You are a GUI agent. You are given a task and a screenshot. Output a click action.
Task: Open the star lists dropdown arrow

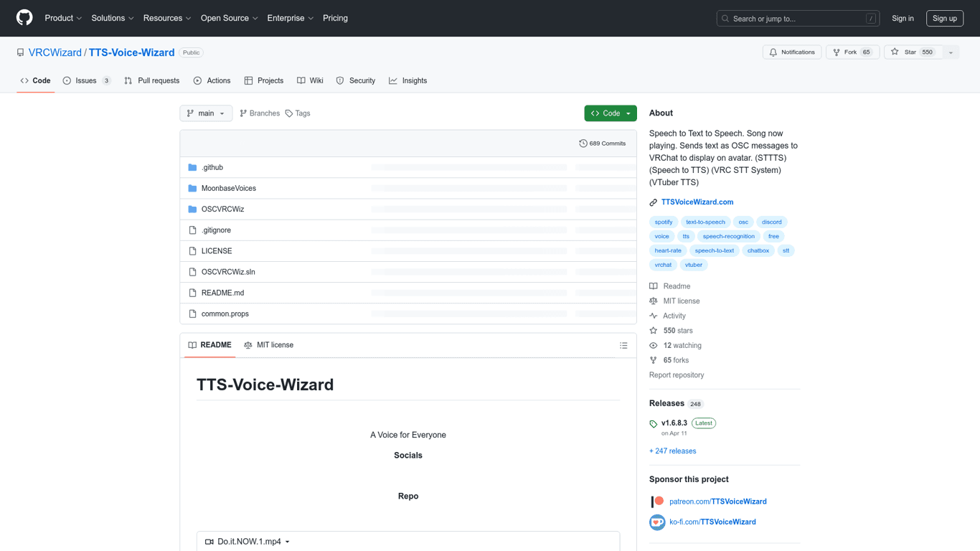(x=951, y=52)
